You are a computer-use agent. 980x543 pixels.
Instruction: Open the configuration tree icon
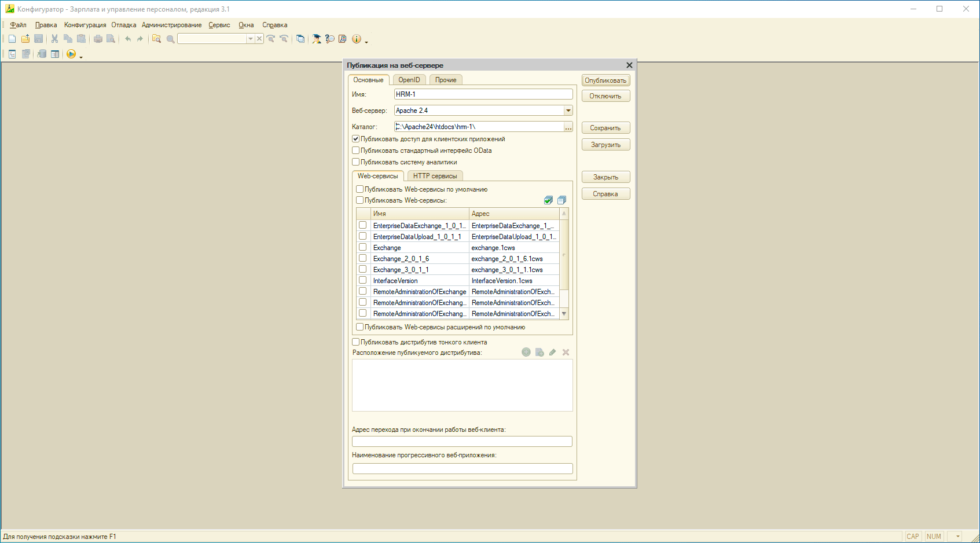(x=12, y=54)
